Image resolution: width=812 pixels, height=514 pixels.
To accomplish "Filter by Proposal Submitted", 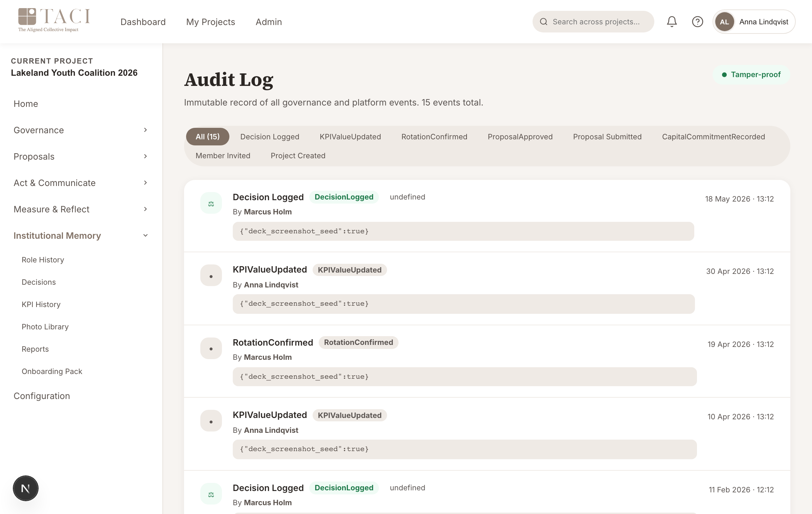I will click(607, 137).
